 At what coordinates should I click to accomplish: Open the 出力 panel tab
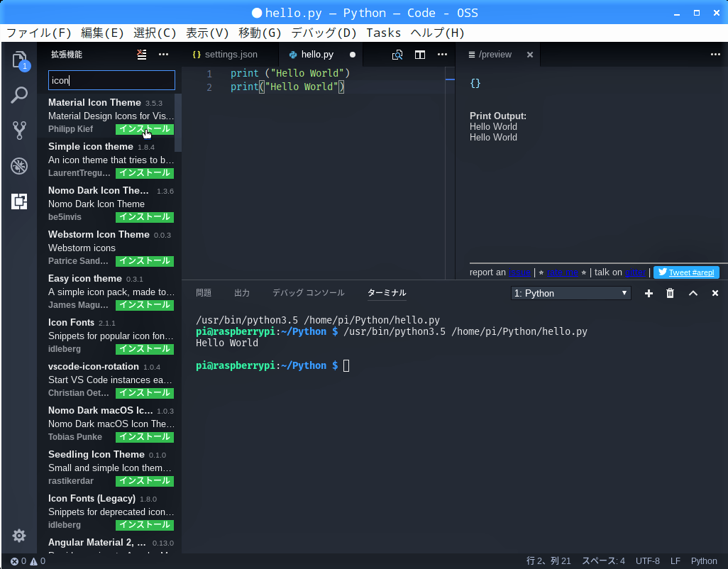(x=242, y=293)
